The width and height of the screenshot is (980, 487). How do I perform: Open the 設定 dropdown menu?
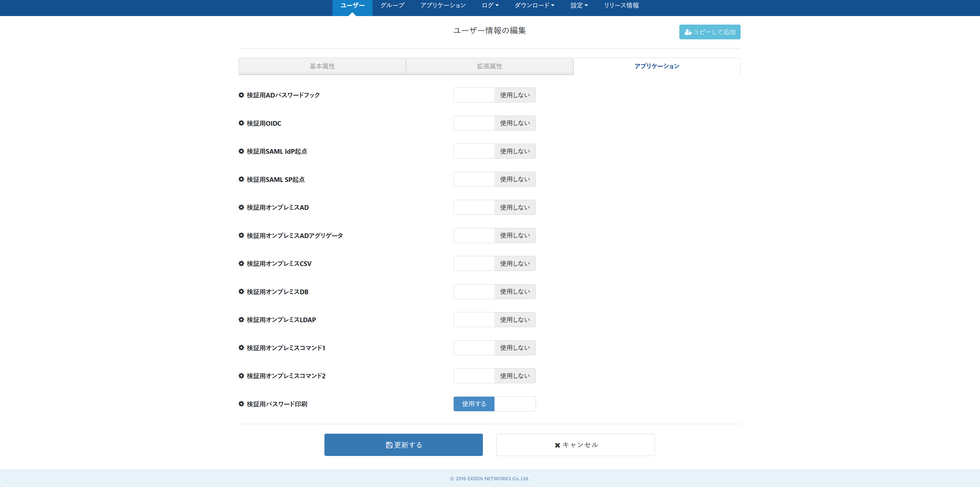pyautogui.click(x=579, y=5)
